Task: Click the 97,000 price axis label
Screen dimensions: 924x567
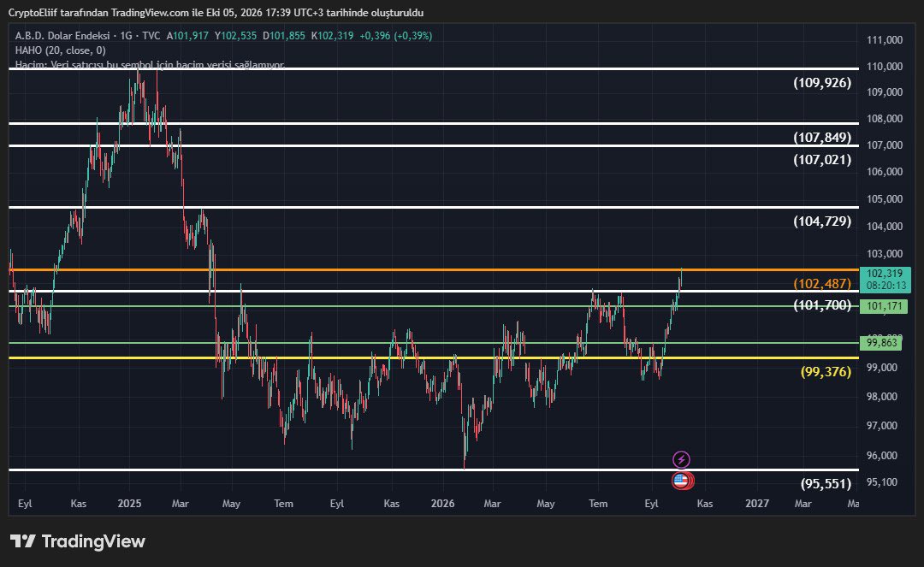Action: tap(882, 426)
